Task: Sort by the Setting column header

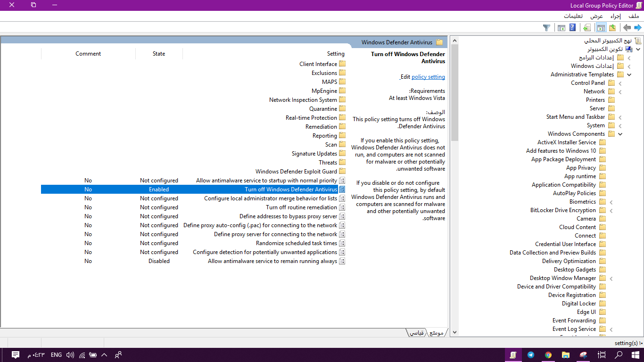Action: click(264, 54)
